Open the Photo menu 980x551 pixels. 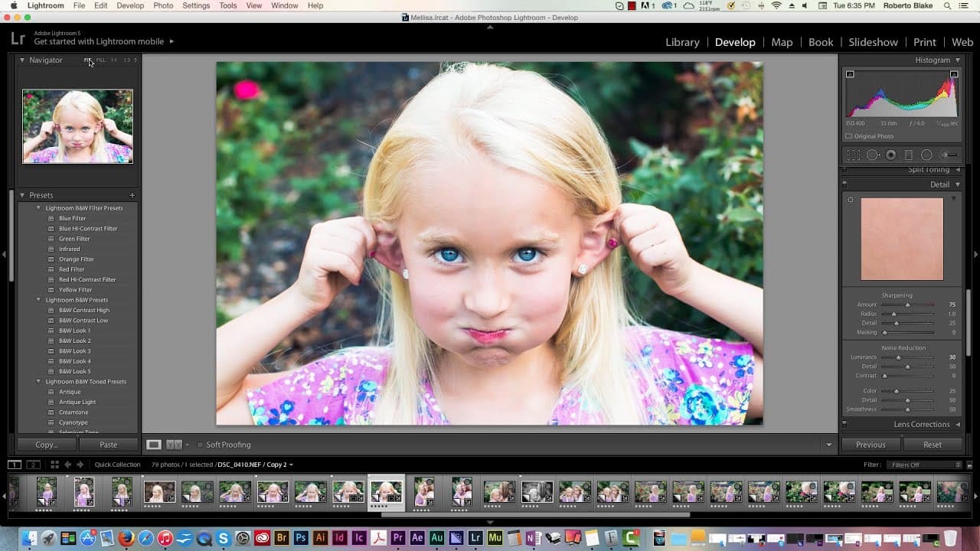(163, 5)
